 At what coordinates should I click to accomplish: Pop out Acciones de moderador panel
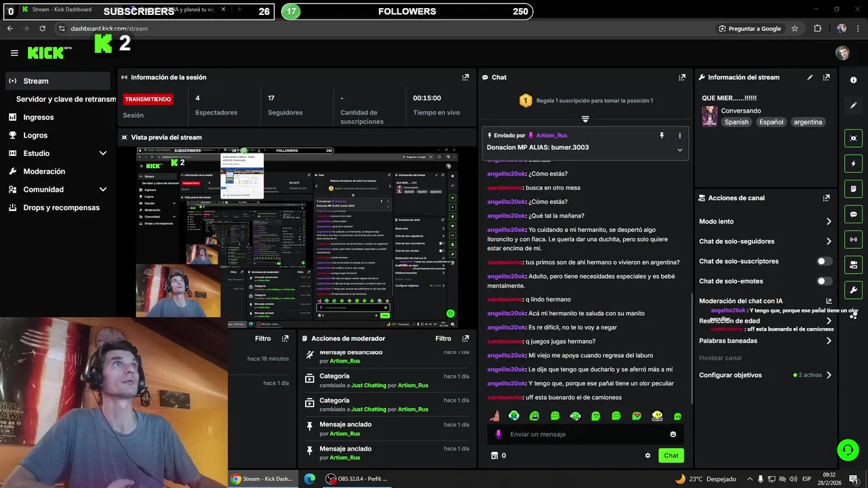point(465,338)
